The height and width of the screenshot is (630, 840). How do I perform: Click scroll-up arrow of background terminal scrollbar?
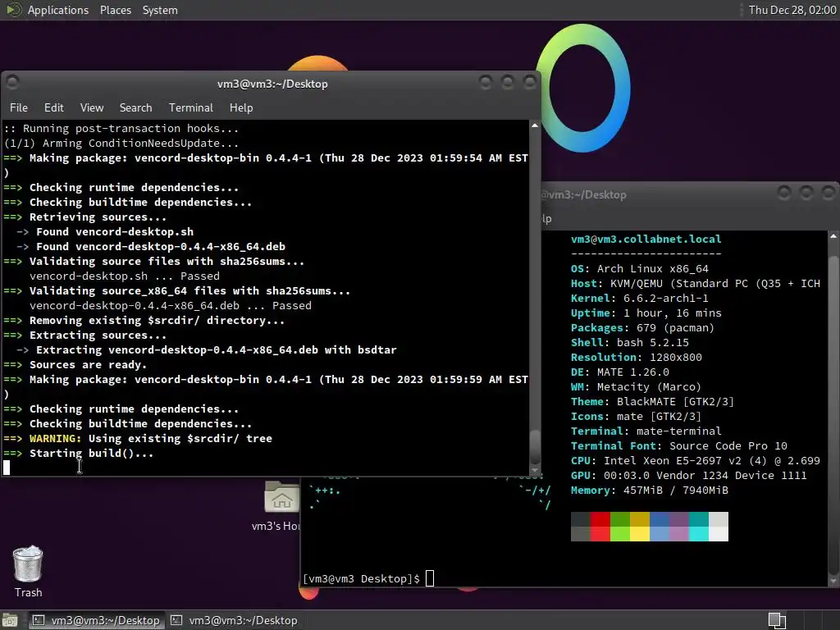click(x=833, y=235)
